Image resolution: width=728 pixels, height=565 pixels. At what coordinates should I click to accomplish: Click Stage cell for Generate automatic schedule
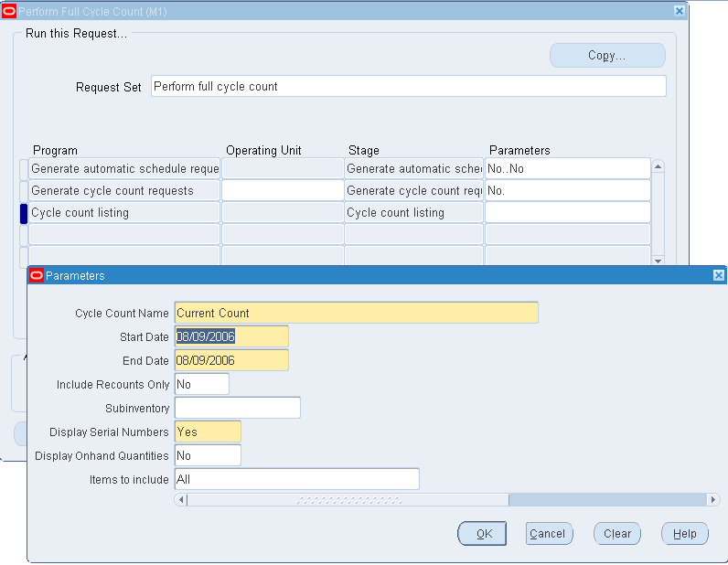coord(413,168)
